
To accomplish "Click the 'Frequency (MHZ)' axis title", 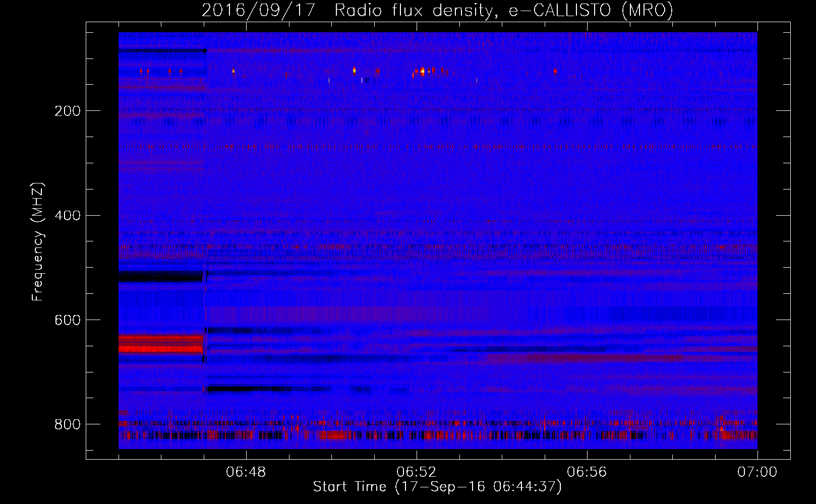I will (38, 241).
